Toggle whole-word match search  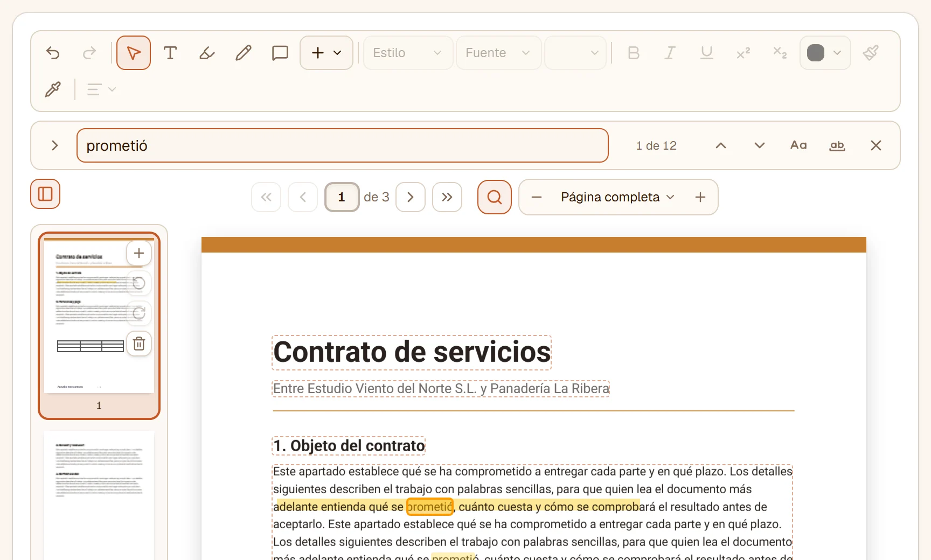coord(837,145)
